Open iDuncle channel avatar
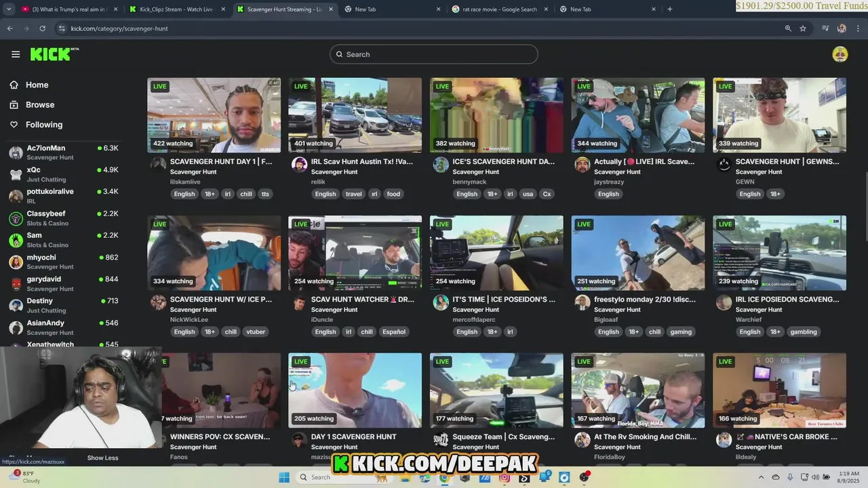The height and width of the screenshot is (488, 868). tap(299, 302)
